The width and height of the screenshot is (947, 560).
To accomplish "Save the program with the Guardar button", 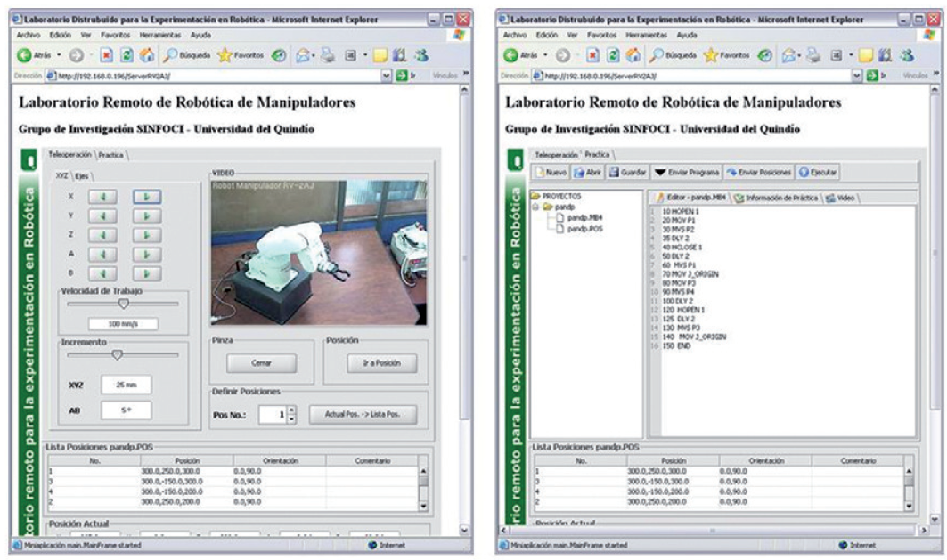I will coord(627,173).
